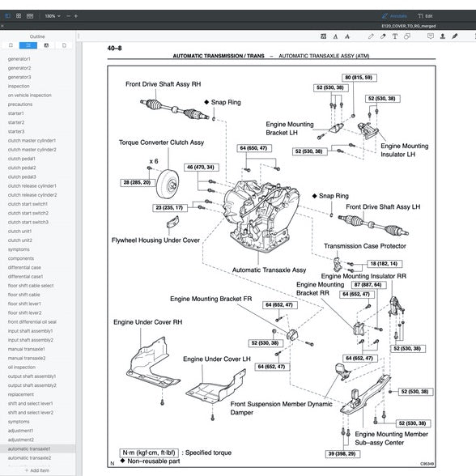The height and width of the screenshot is (476, 476).
Task: Open the 130% zoom level dropdown
Action: pos(53,16)
